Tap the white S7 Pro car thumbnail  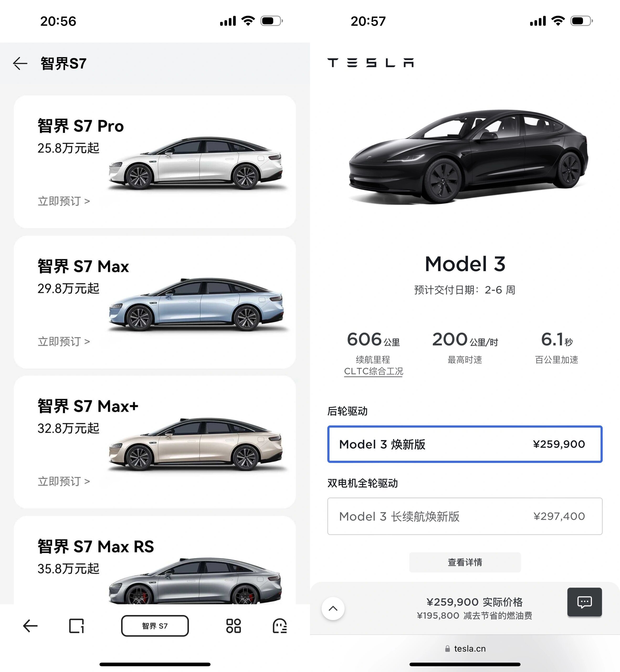click(x=196, y=163)
